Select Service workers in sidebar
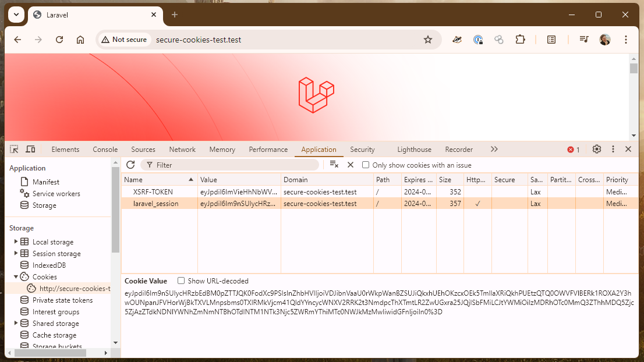The height and width of the screenshot is (362, 644). coord(56,193)
